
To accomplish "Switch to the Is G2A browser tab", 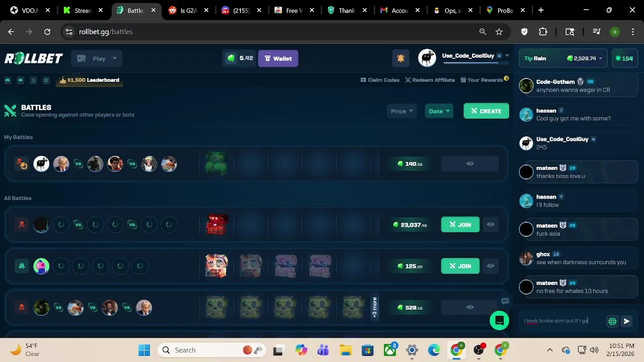I will pyautogui.click(x=189, y=10).
